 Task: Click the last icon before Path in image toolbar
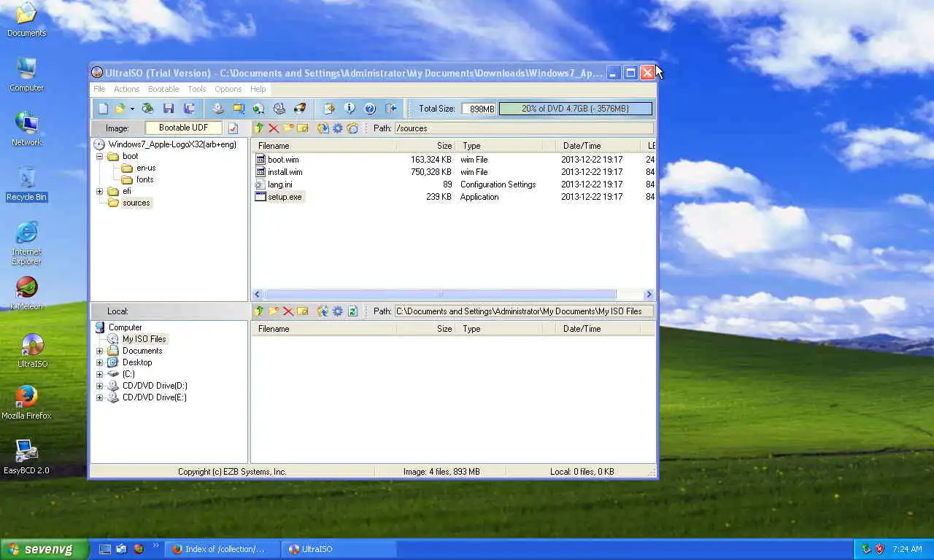tap(352, 128)
